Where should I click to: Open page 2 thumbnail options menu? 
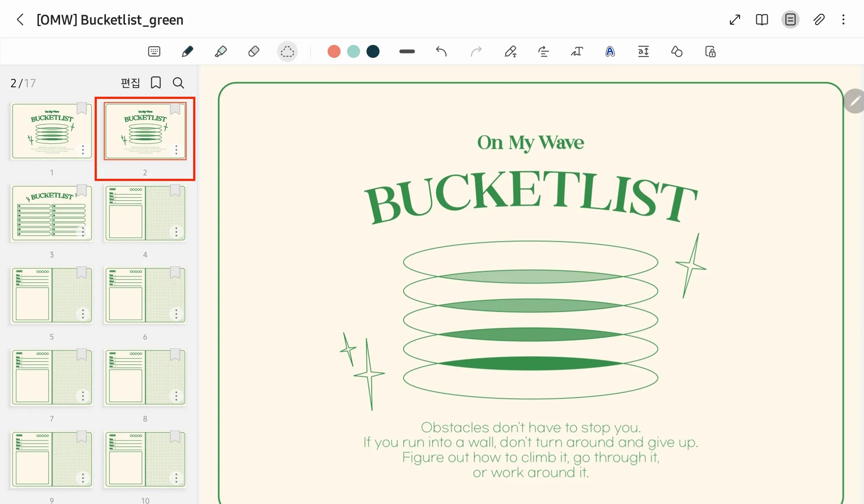[x=176, y=150]
